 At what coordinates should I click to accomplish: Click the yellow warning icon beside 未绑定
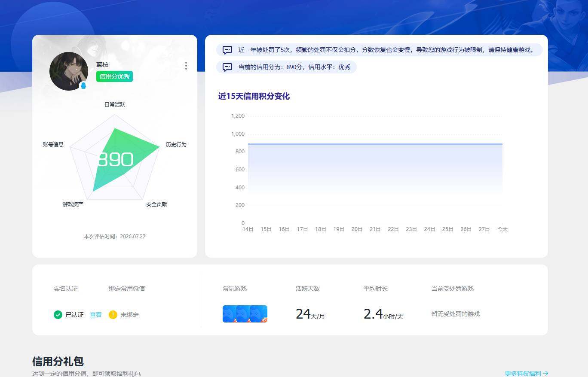[113, 315]
